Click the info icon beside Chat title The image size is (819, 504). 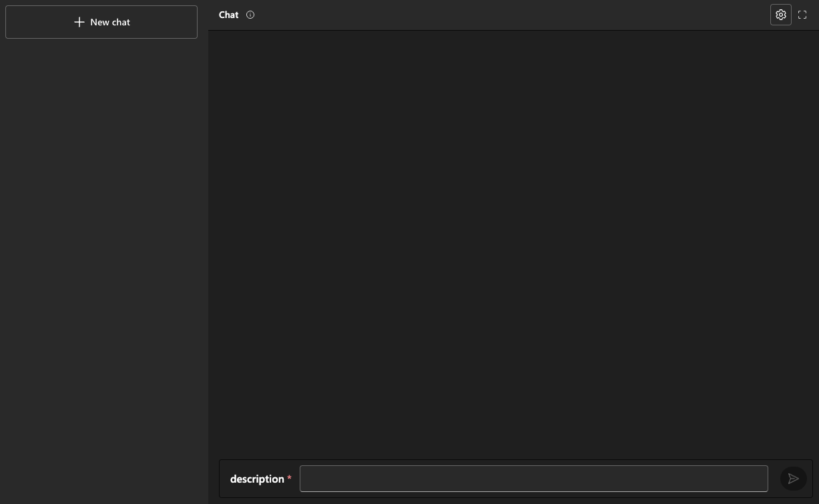(250, 15)
